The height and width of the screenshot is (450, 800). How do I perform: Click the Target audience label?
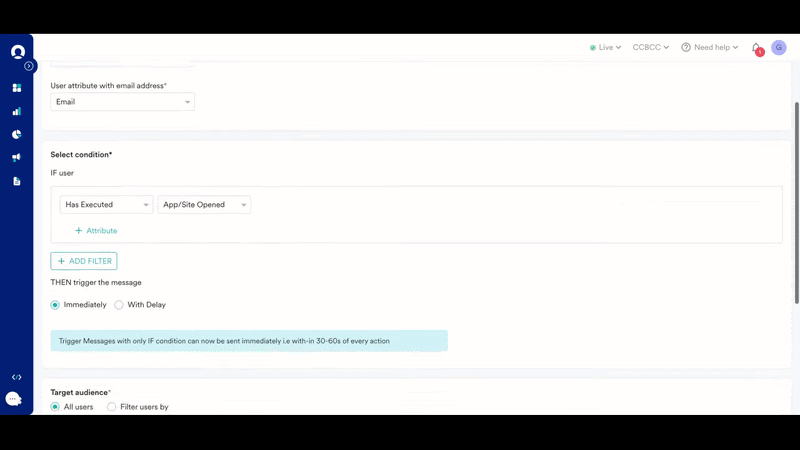(80, 392)
